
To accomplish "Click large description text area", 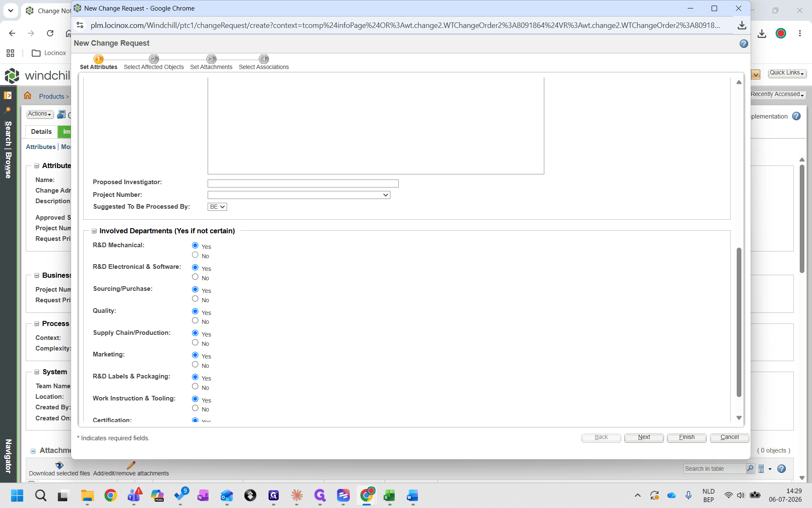I will [376, 126].
